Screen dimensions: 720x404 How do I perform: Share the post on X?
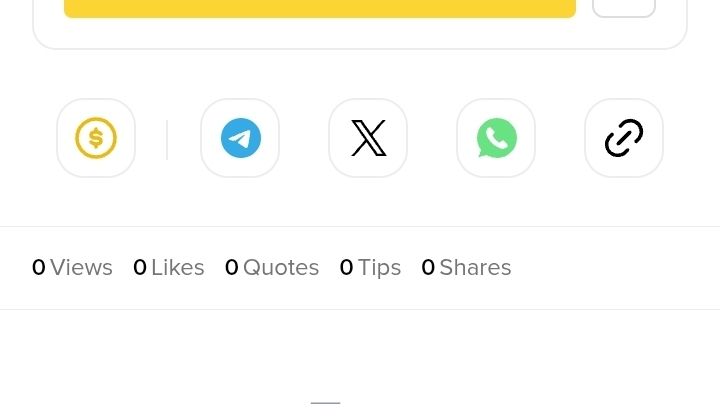[x=368, y=138]
